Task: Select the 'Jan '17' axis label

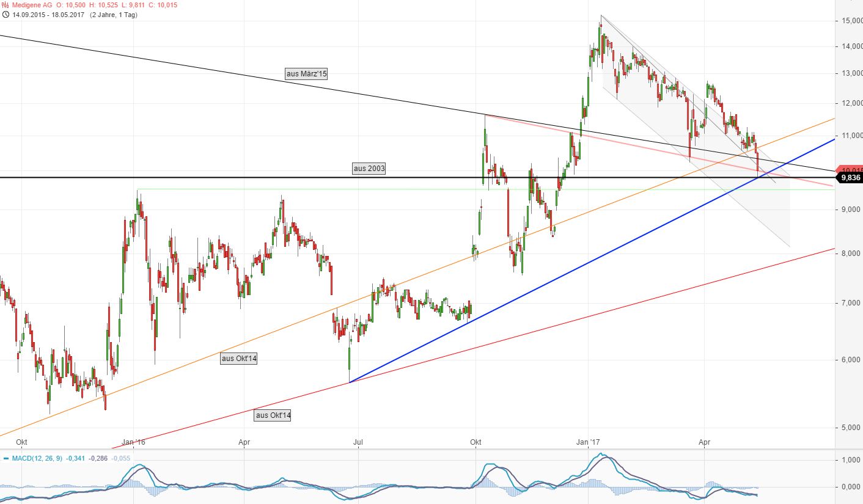Action: [589, 442]
